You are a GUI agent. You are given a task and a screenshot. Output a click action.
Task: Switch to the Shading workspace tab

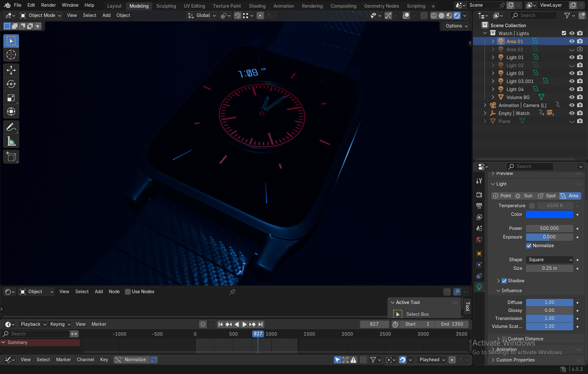(257, 6)
